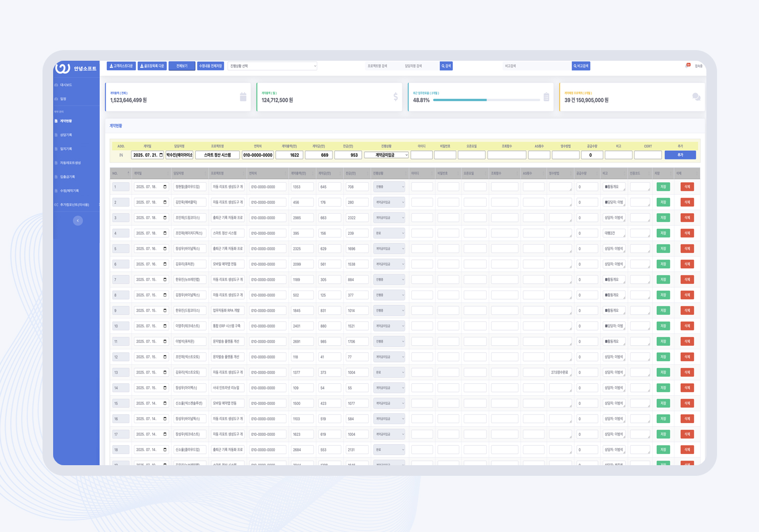The height and width of the screenshot is (532, 759).
Task: Open calendar icon for row 13 date
Action: click(x=165, y=373)
